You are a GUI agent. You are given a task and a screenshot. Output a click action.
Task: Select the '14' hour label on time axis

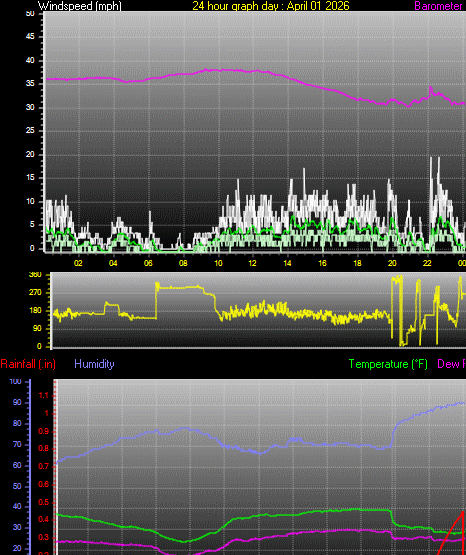pyautogui.click(x=287, y=263)
